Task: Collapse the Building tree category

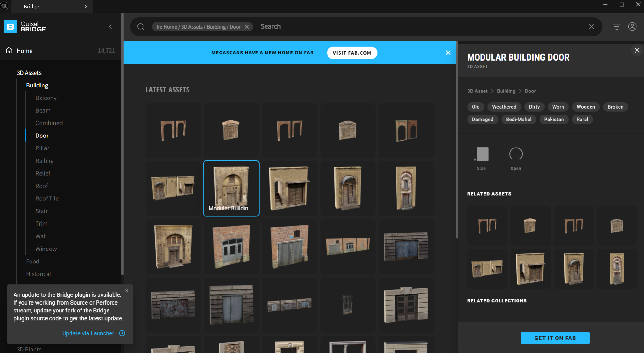Action: point(37,85)
